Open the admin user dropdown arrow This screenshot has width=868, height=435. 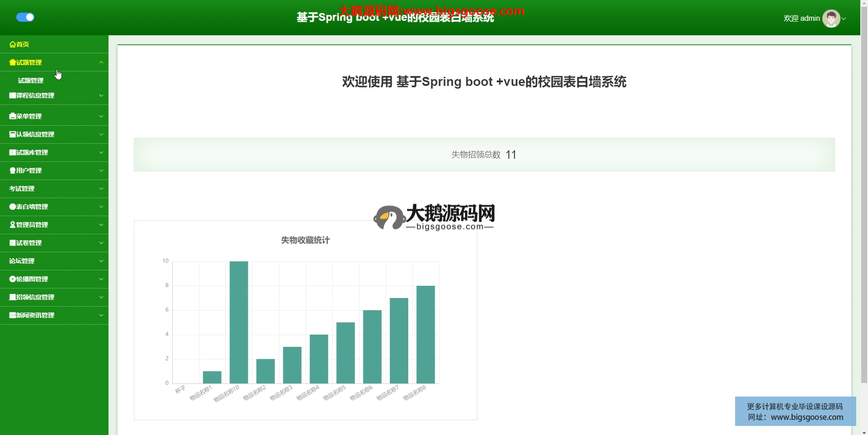point(844,19)
